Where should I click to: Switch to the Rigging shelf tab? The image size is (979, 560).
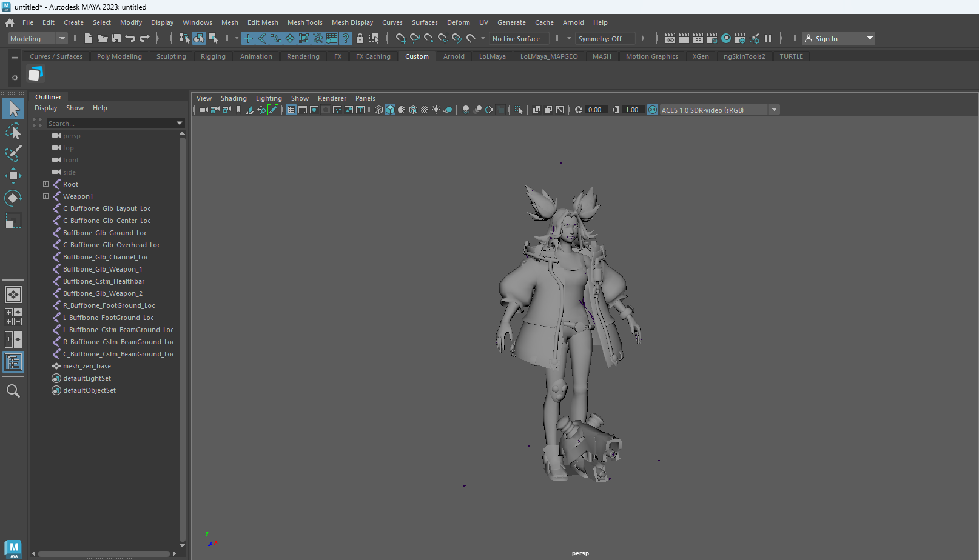pyautogui.click(x=213, y=56)
